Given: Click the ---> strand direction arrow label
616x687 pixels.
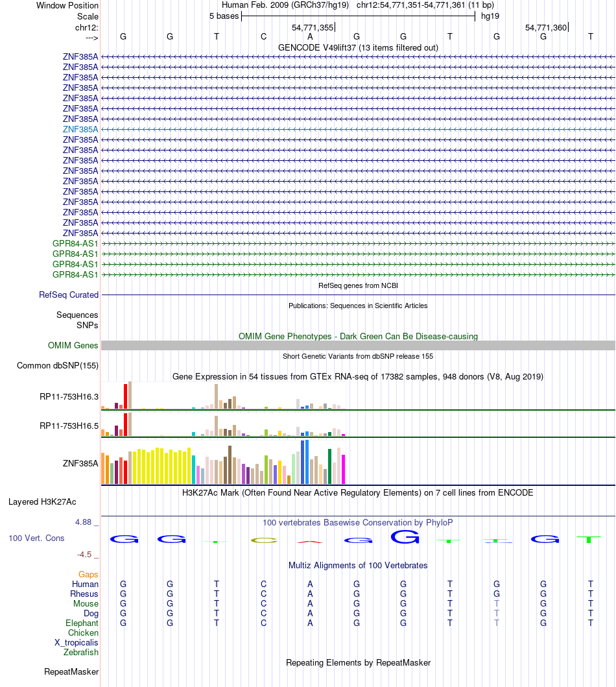Looking at the screenshot, I should (x=92, y=38).
